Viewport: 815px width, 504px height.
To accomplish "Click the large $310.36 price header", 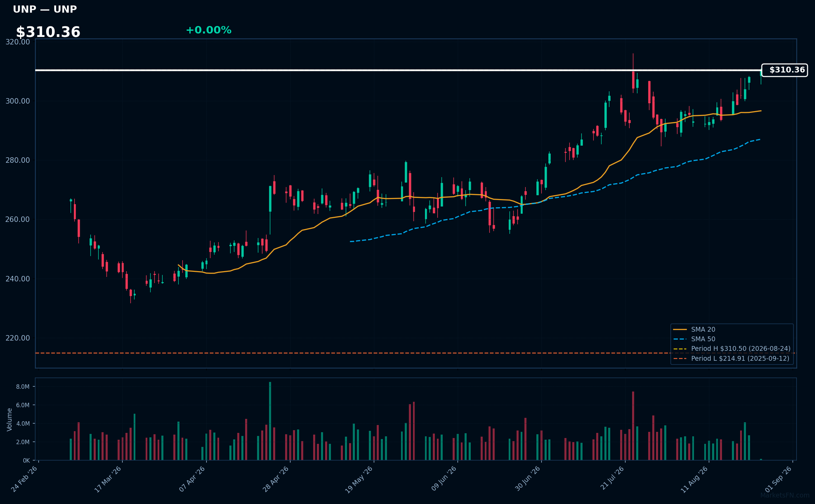I will 48,32.
